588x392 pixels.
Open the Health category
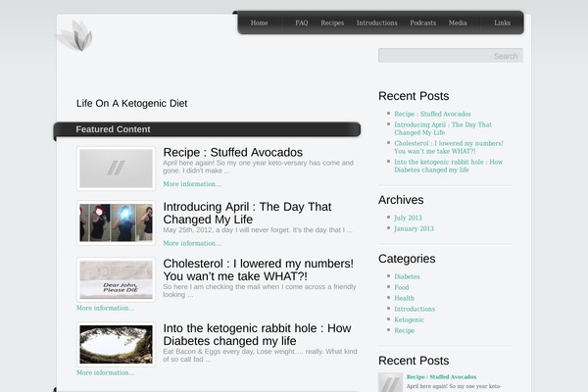tap(404, 299)
